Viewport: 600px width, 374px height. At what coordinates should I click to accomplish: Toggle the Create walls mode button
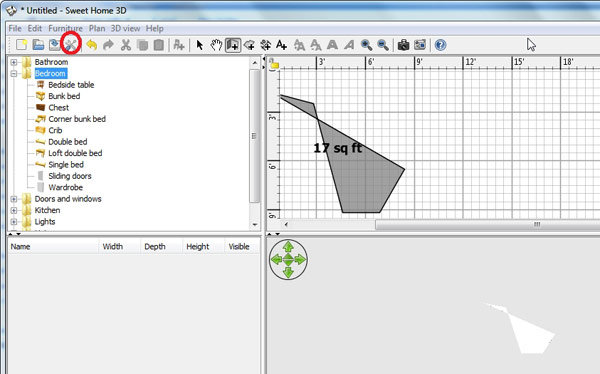pyautogui.click(x=233, y=45)
